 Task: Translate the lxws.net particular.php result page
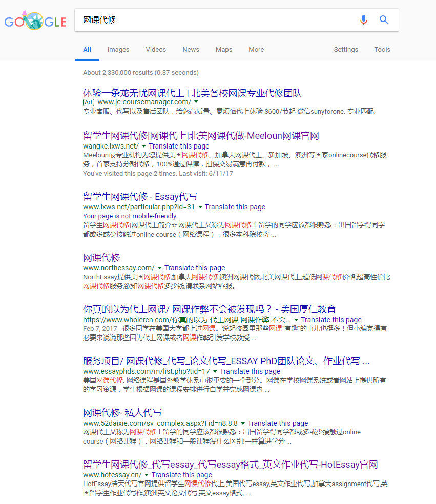coord(235,207)
